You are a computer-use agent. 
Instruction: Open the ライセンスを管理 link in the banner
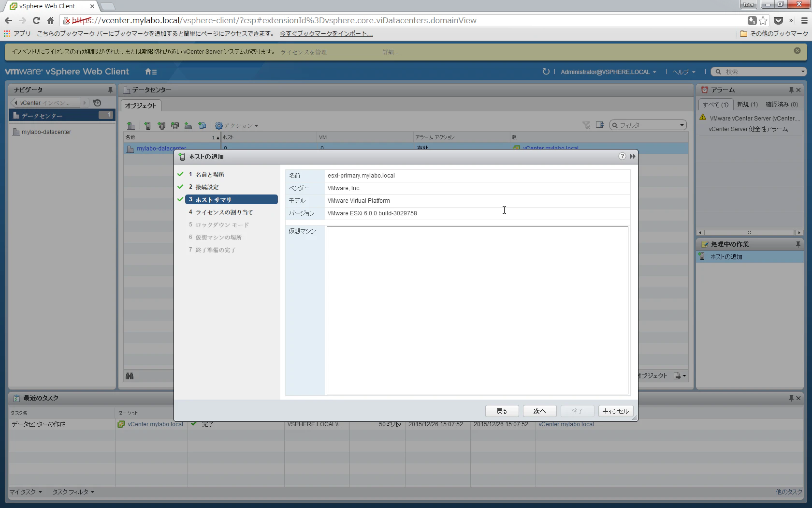click(304, 52)
